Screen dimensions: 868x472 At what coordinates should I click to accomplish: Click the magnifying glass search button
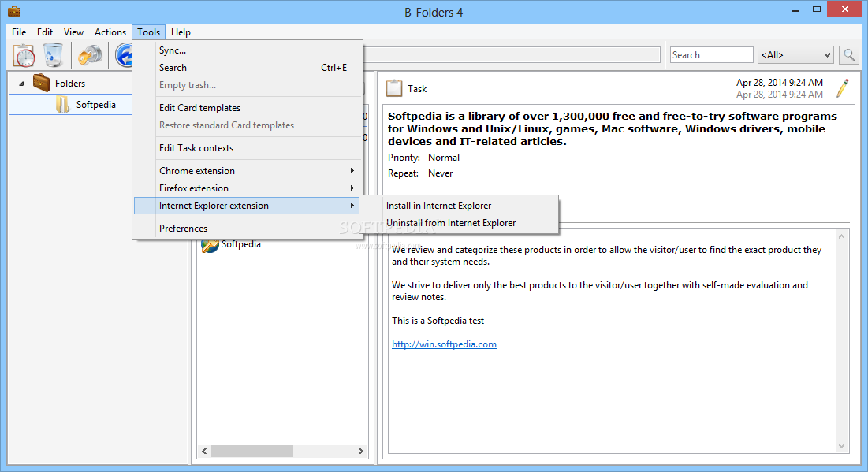point(848,55)
